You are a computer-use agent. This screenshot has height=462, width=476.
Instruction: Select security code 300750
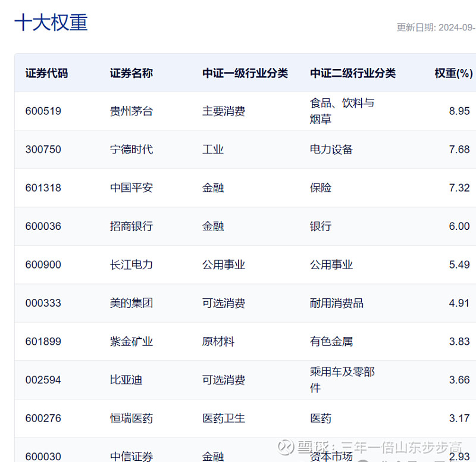tap(43, 149)
